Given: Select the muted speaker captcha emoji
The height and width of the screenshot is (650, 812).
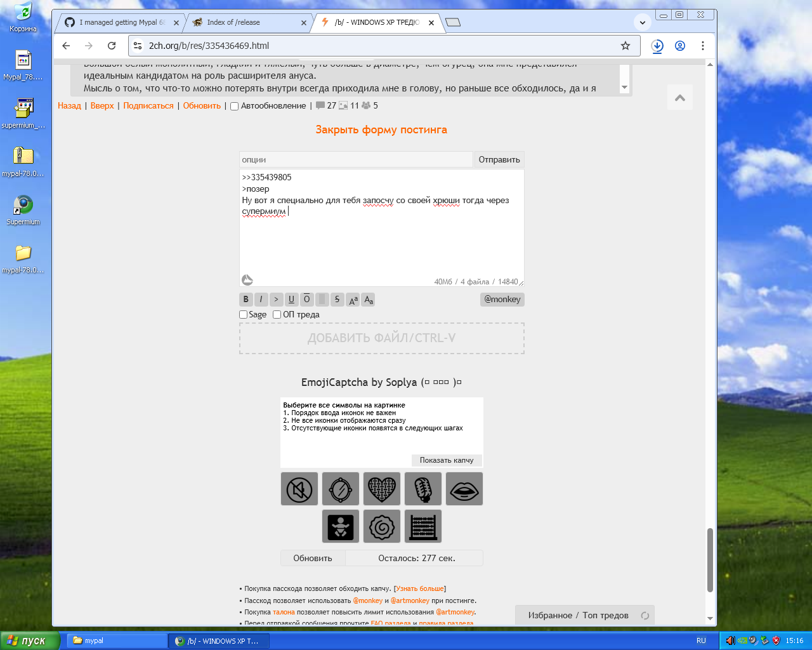Looking at the screenshot, I should coord(299,489).
